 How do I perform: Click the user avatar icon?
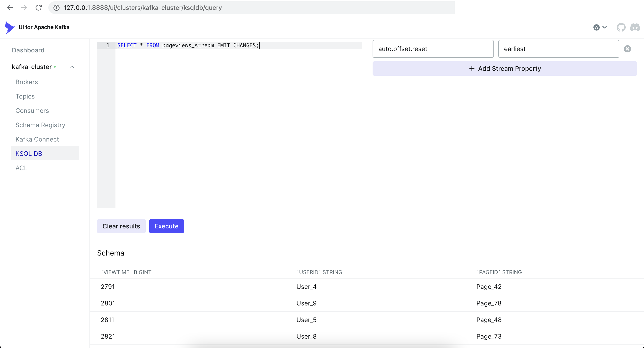point(596,27)
